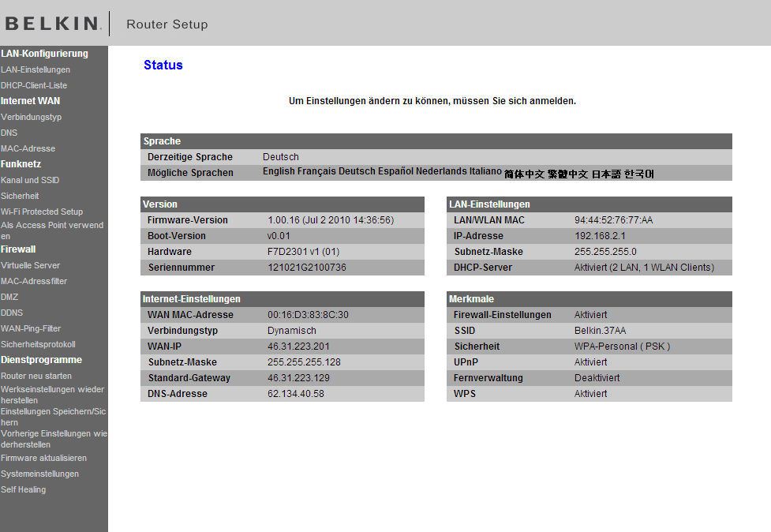Open DDNS settings
Screen dimensions: 771x532
[12, 313]
